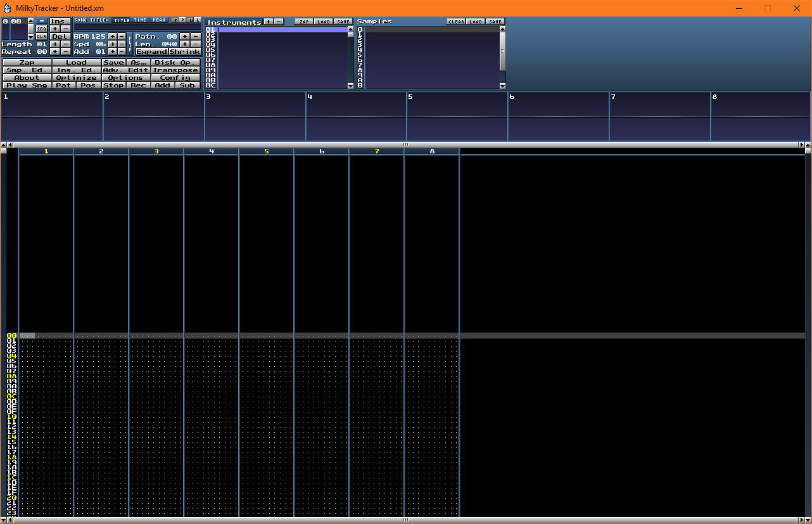Image resolution: width=812 pixels, height=524 pixels.
Task: Click the CLN clone pattern button
Action: (x=41, y=36)
